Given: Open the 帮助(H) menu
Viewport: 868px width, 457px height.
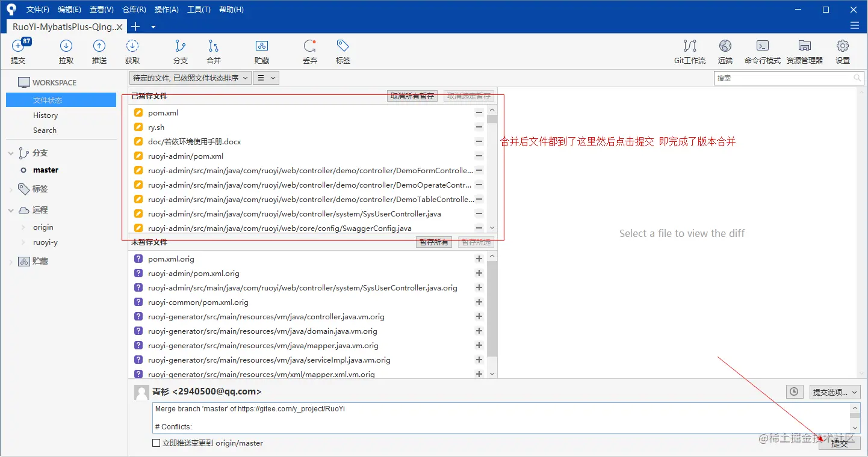Looking at the screenshot, I should (231, 9).
